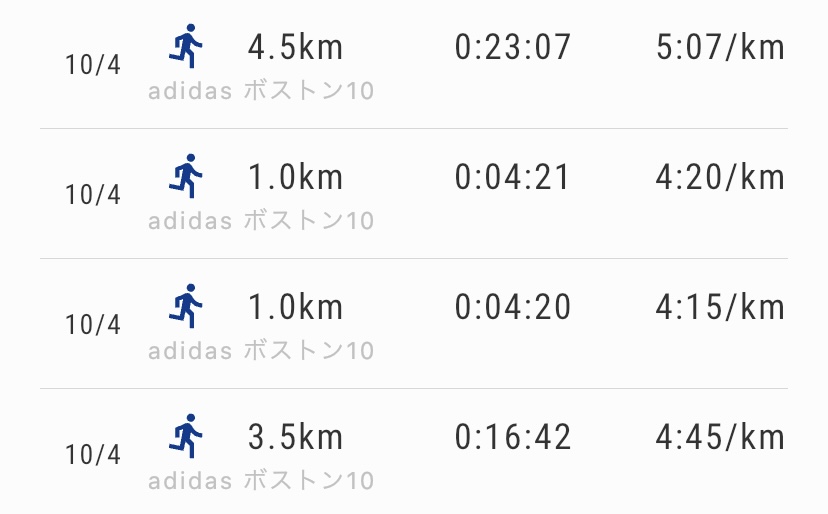828x514 pixels.
Task: Click the 4:45/km pace
Action: (720, 437)
